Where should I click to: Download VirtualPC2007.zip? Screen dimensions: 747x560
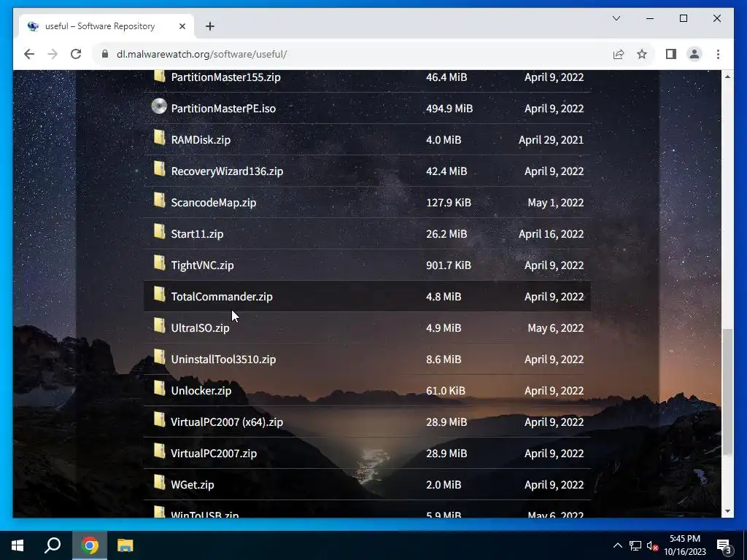click(214, 454)
